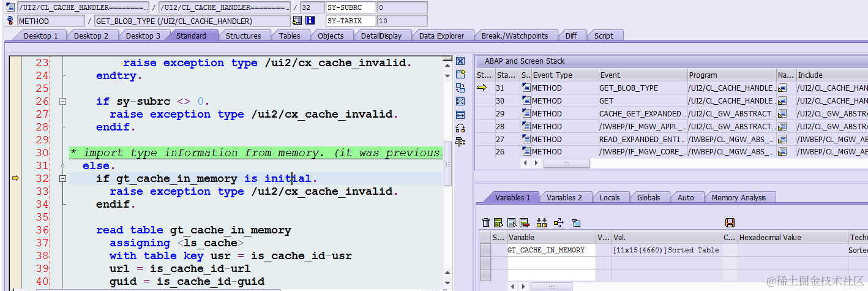The width and height of the screenshot is (868, 291).
Task: Switch to the Objects tab
Action: point(331,36)
